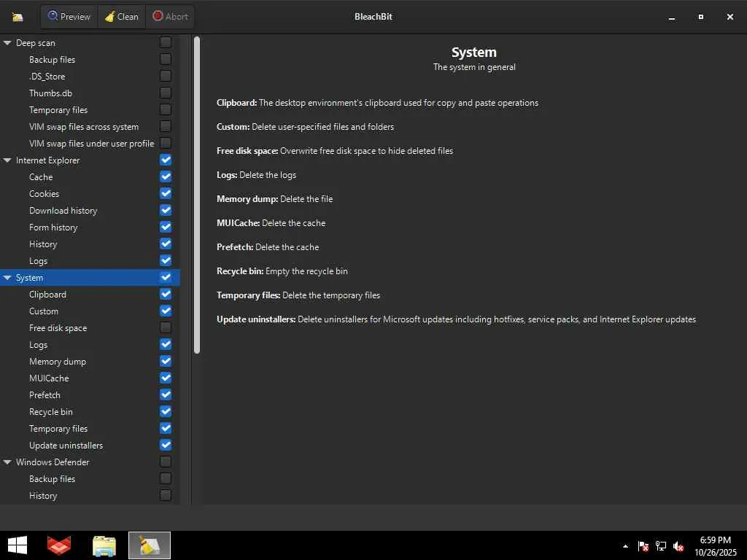Click the cleaner list vertical scrollbar

point(197,195)
